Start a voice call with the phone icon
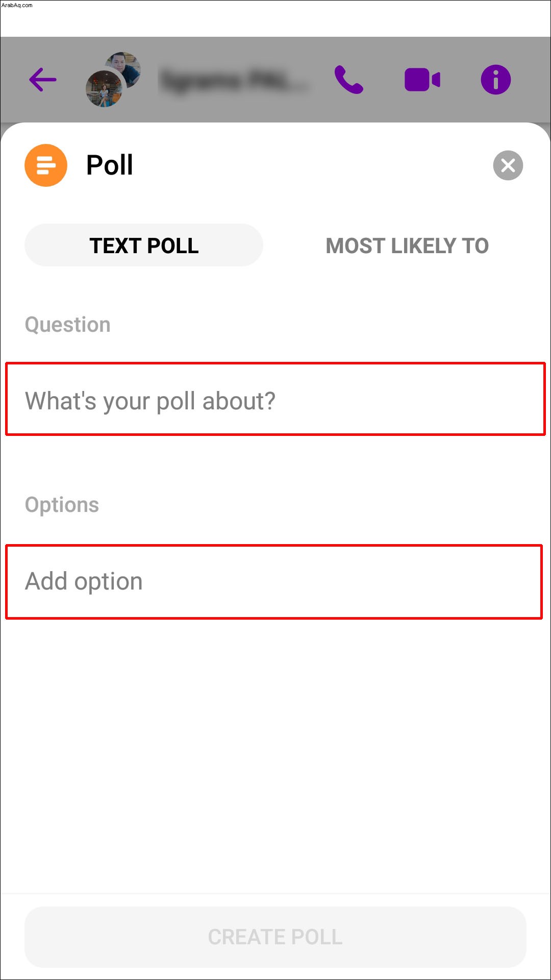Viewport: 551px width, 980px height. [349, 80]
